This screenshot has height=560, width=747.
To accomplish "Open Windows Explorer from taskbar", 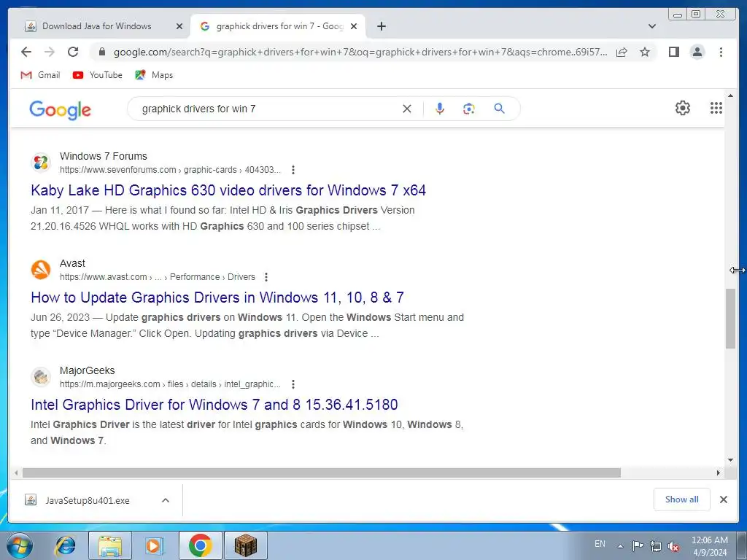I will pos(109,545).
